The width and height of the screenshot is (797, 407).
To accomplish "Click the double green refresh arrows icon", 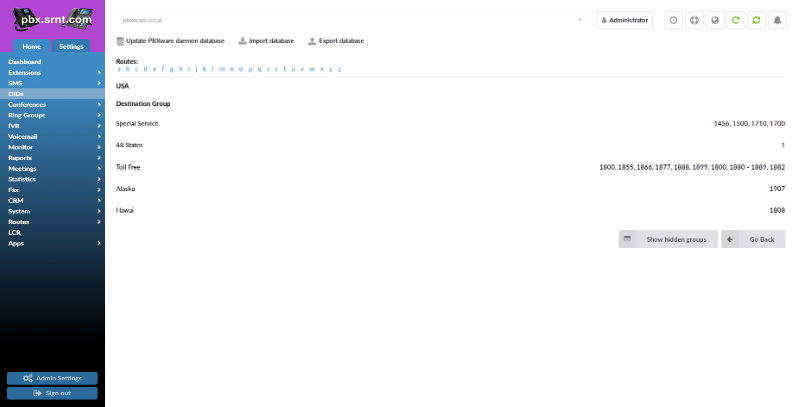I will tap(756, 20).
